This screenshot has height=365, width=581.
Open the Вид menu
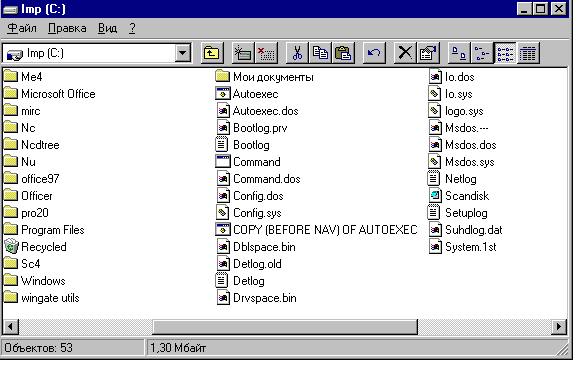coord(107,28)
